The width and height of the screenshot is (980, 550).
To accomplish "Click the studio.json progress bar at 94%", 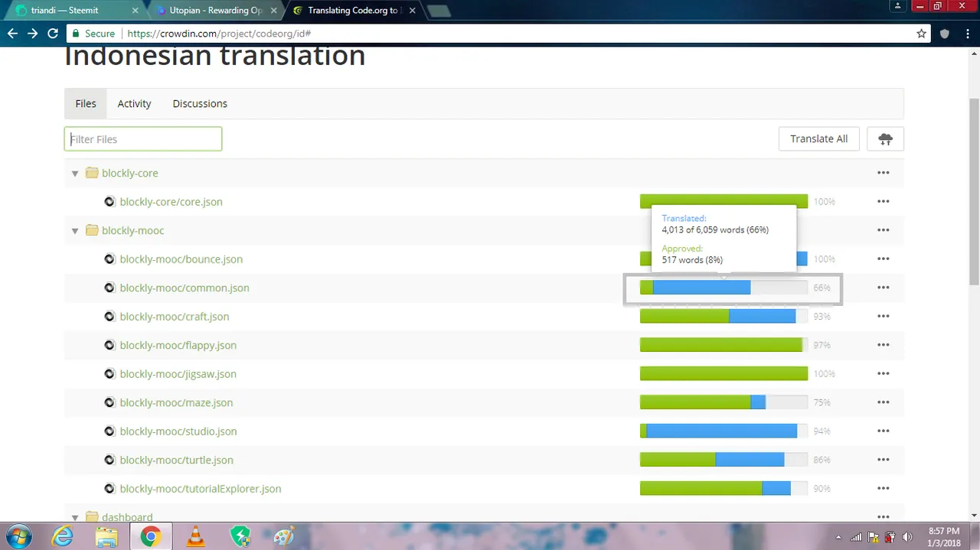I will point(724,431).
